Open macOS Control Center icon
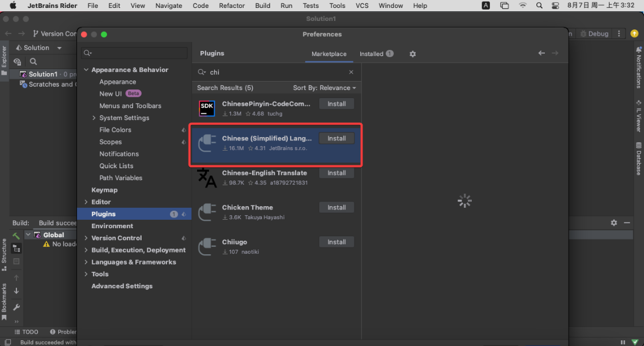Image resolution: width=644 pixels, height=346 pixels. (x=555, y=5)
